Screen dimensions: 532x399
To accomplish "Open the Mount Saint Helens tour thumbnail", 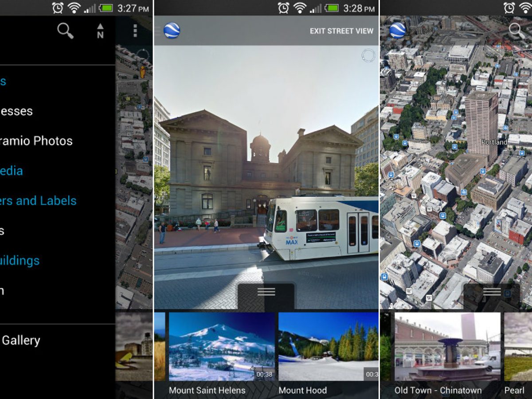I will [222, 347].
